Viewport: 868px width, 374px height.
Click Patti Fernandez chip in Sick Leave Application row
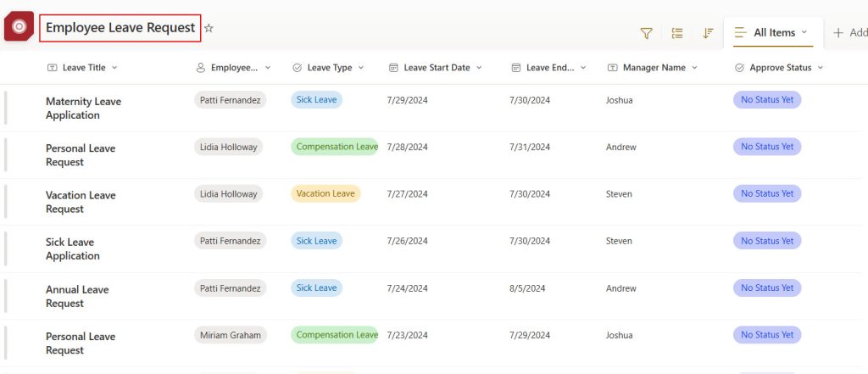(231, 241)
